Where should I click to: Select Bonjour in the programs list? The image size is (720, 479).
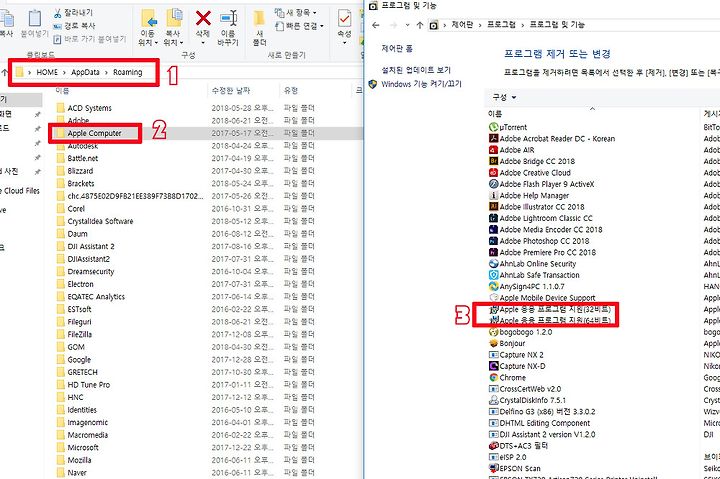(507, 344)
